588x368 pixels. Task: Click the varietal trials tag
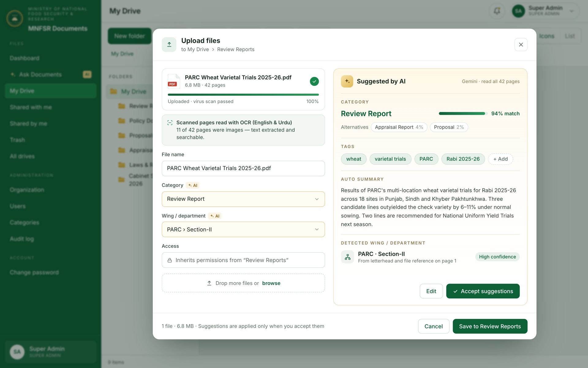tap(390, 159)
